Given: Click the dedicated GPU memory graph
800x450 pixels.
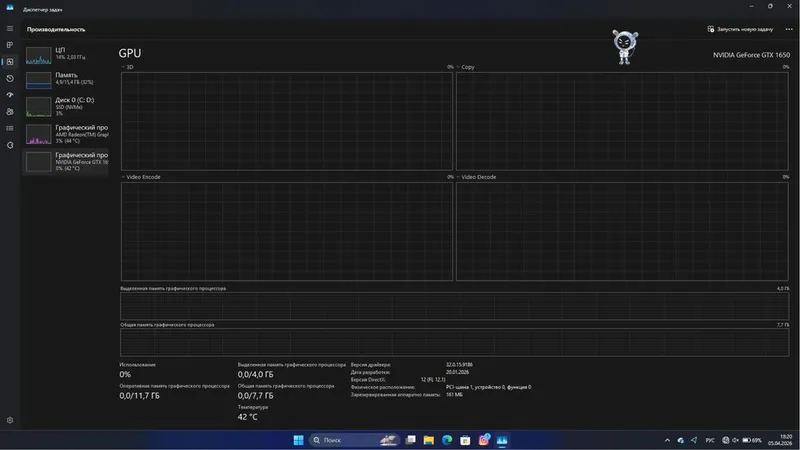Looking at the screenshot, I should 455,306.
